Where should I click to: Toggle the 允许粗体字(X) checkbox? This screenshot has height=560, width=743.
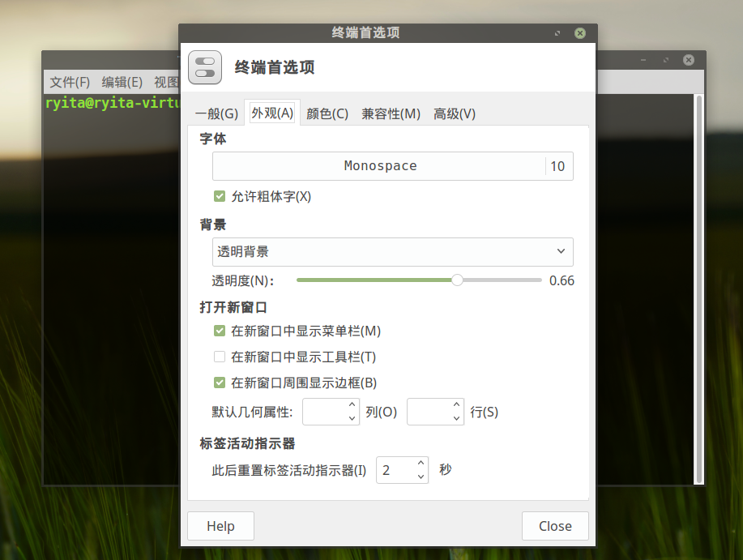tap(220, 196)
